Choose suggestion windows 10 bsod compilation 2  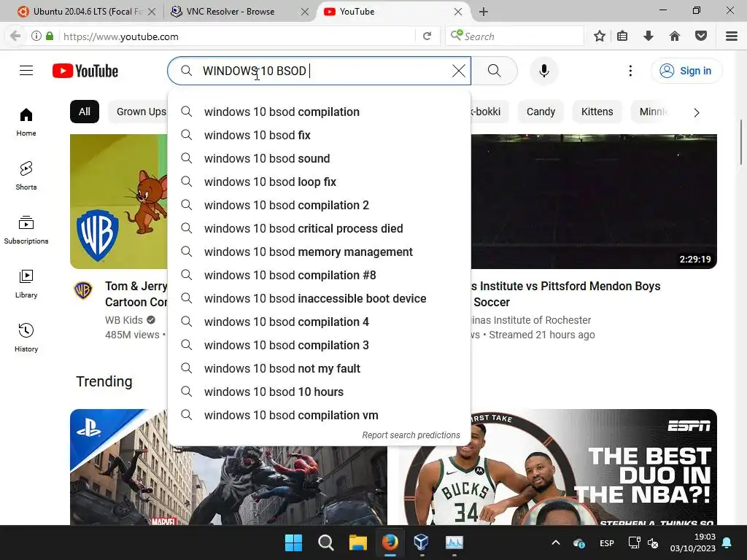tap(320, 205)
